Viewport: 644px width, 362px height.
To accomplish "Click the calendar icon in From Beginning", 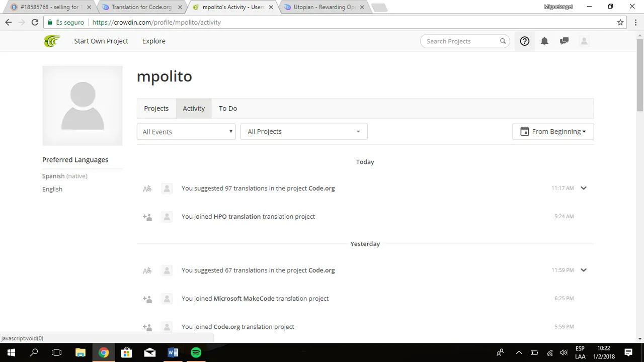I will 524,131.
